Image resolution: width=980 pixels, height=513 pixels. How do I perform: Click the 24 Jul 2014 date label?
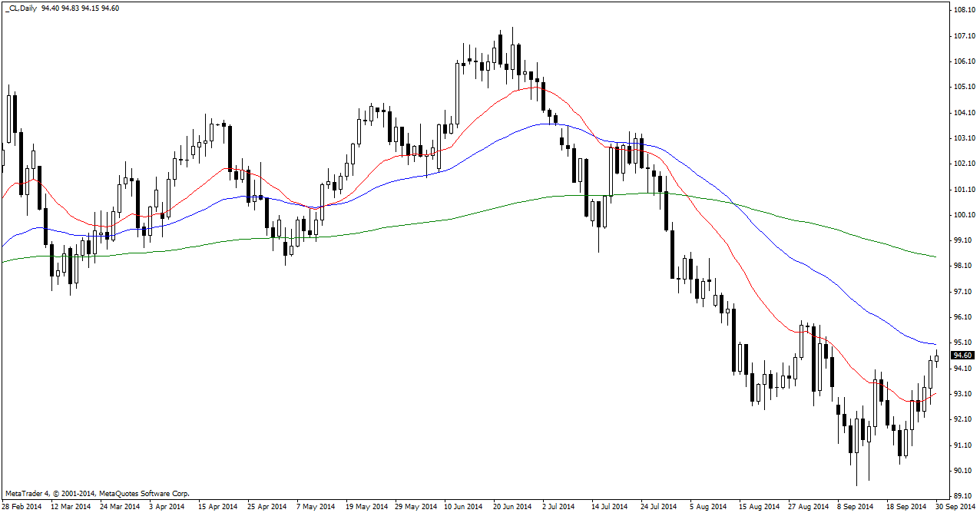(x=659, y=507)
